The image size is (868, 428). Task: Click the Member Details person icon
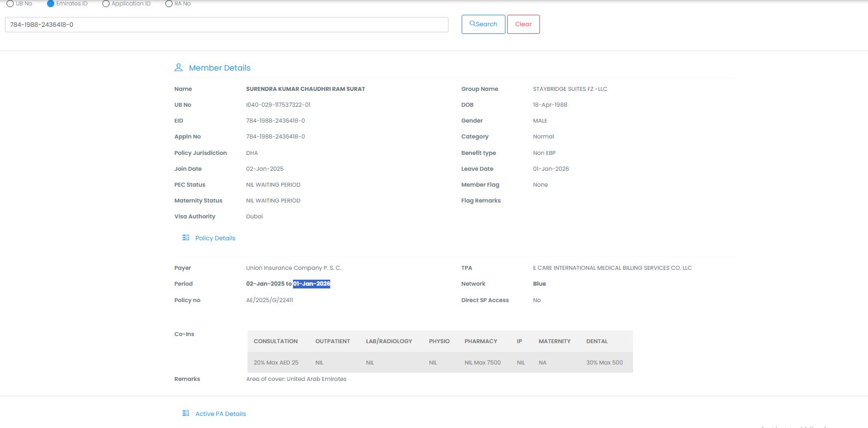[179, 68]
